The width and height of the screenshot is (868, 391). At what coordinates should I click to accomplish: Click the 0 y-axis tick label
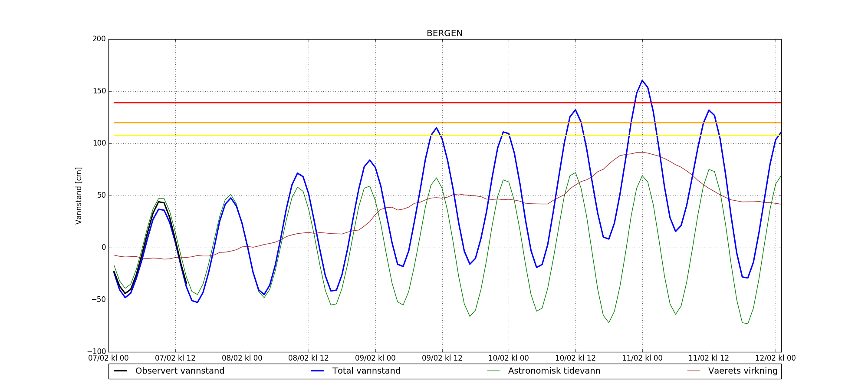(104, 248)
